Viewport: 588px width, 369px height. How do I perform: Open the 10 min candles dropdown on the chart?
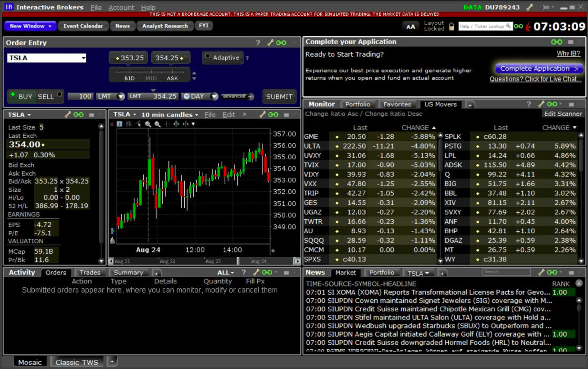(x=167, y=114)
